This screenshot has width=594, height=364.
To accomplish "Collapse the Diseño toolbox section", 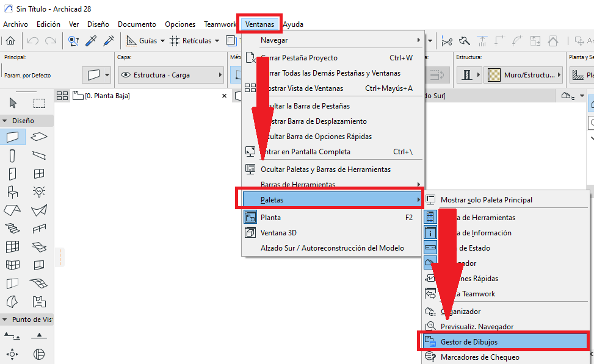I will coord(5,121).
